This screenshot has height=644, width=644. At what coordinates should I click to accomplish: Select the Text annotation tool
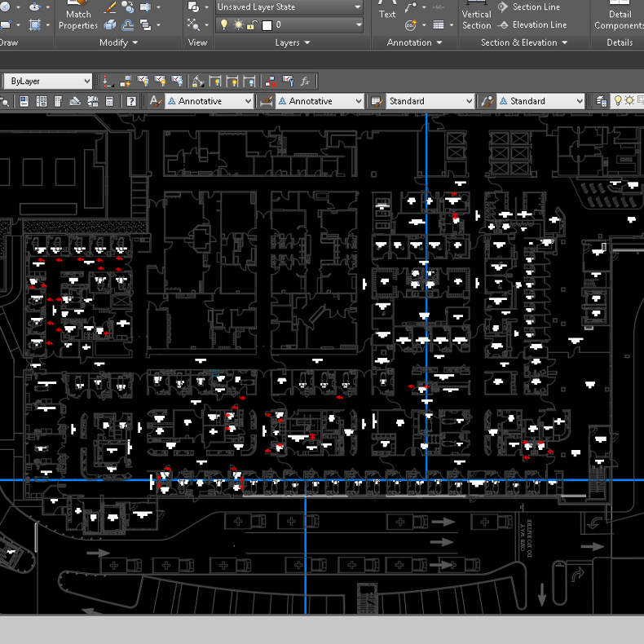point(387,11)
